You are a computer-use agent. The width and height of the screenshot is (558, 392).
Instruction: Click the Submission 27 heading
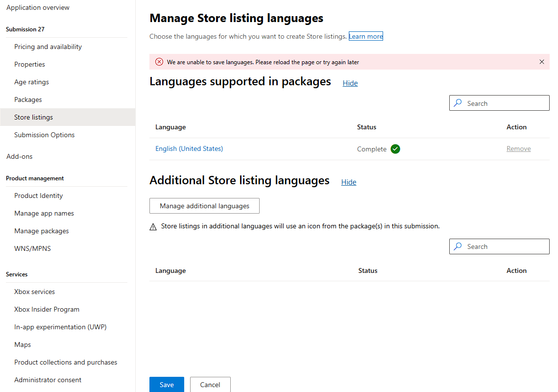[x=25, y=29]
